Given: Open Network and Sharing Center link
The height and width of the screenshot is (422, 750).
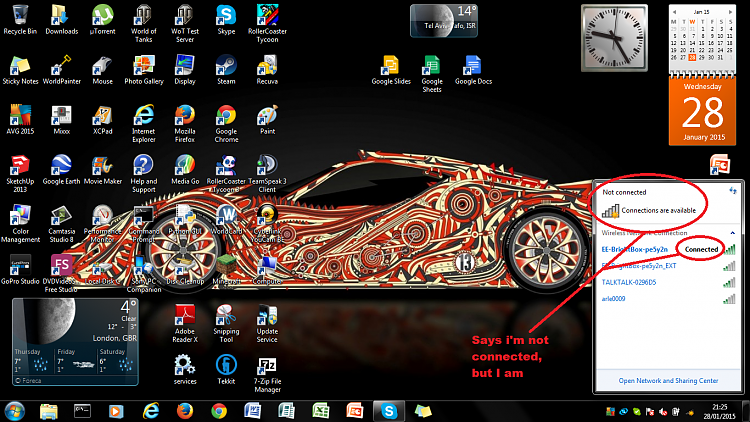Looking at the screenshot, I should pyautogui.click(x=668, y=381).
